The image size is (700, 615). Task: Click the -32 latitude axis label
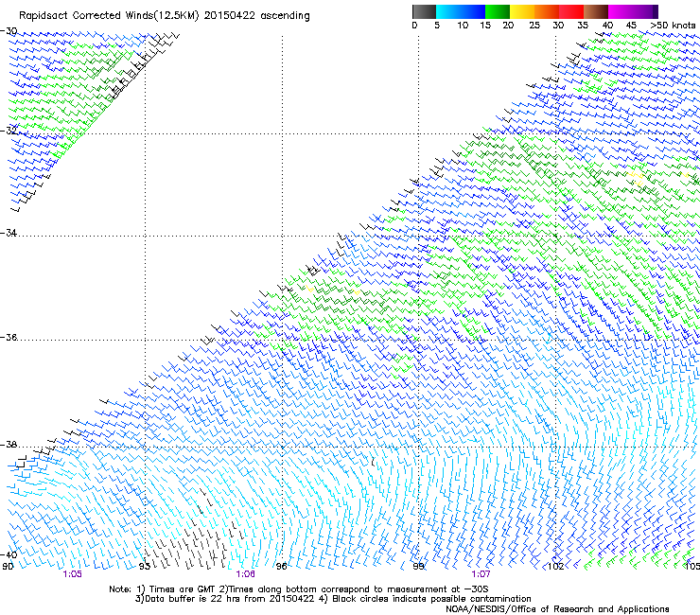(x=9, y=131)
